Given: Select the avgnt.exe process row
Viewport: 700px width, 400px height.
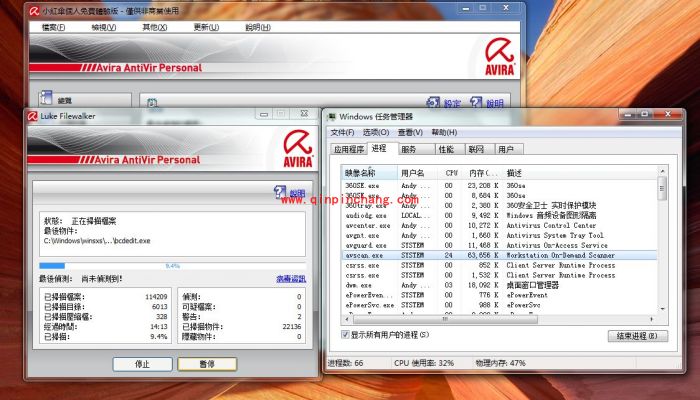Looking at the screenshot, I should 499,235.
